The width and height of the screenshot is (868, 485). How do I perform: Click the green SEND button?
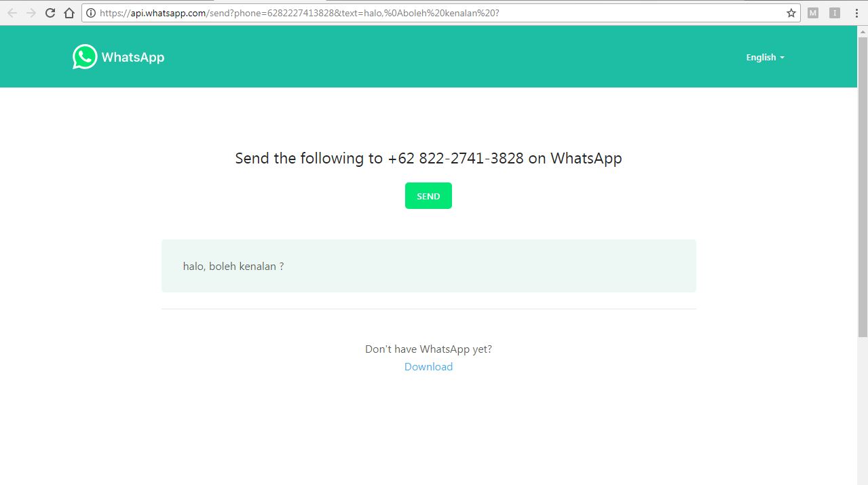tap(428, 196)
